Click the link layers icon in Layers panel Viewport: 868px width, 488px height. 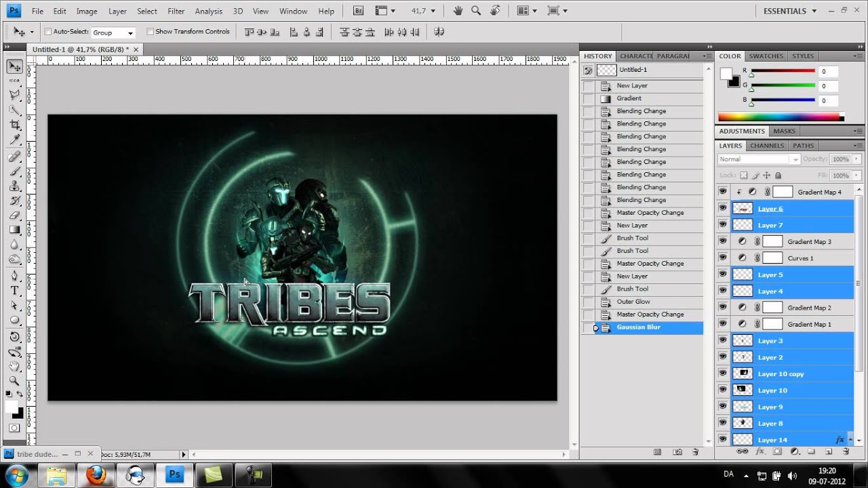[x=742, y=451]
